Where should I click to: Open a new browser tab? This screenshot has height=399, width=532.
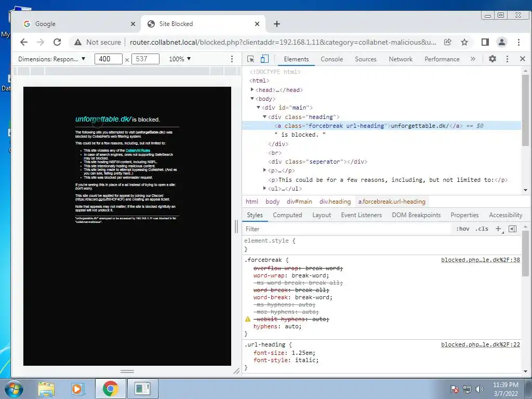277,24
